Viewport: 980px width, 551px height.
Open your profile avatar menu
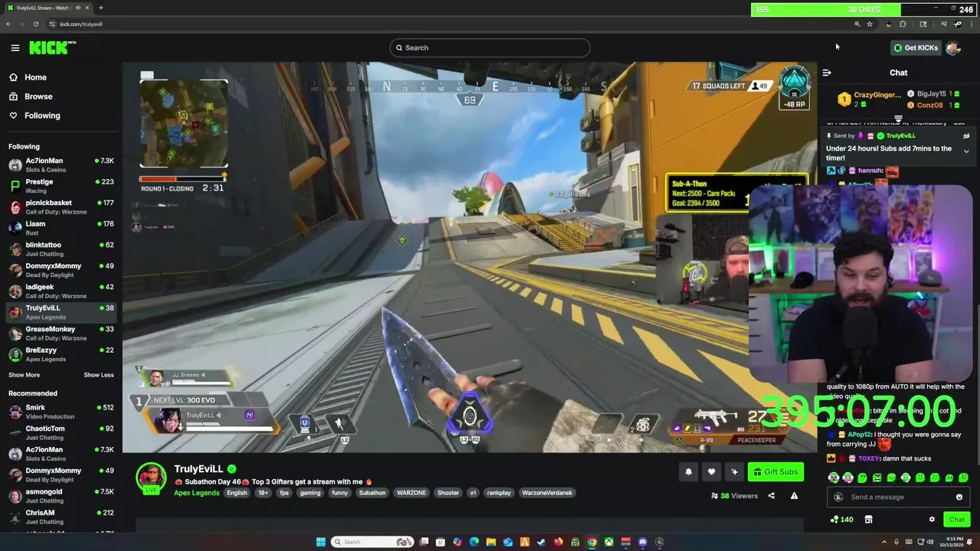pos(953,47)
